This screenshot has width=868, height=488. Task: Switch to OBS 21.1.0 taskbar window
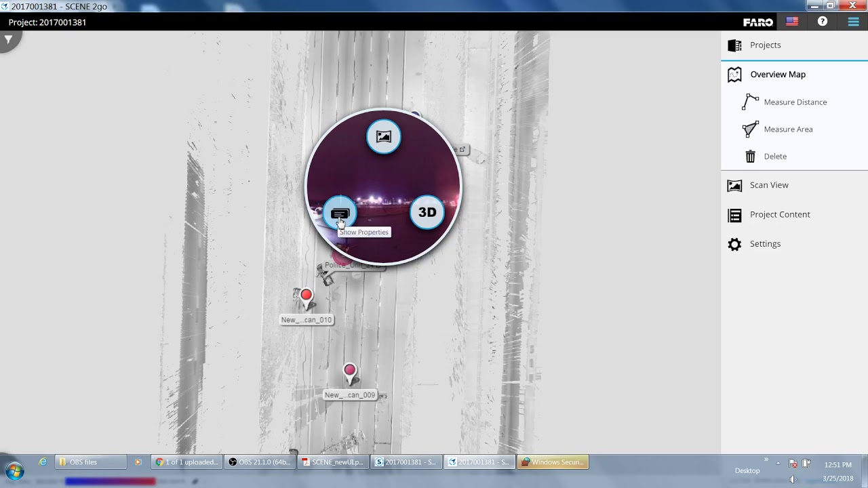point(260,462)
